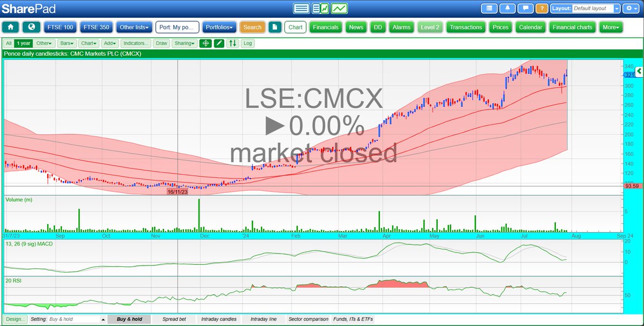
Task: Click the Port: My portfolio field
Action: [177, 27]
